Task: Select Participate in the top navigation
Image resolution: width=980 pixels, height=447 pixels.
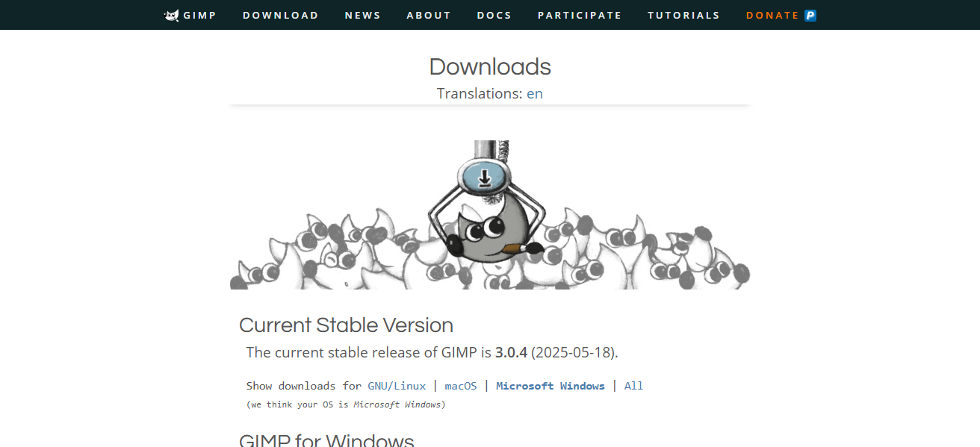Action: tap(580, 15)
